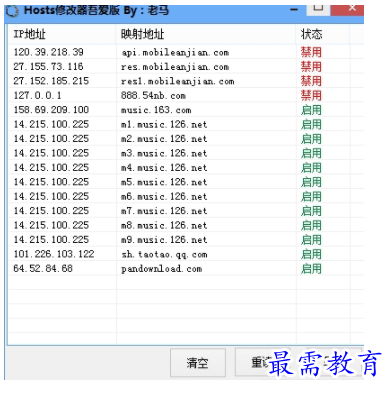Select IP cell 64.52.84.68
390x395 pixels.
click(43, 268)
